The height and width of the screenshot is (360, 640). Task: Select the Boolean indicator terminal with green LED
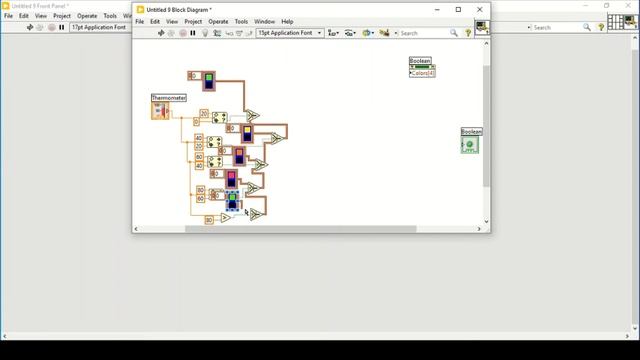[x=470, y=145]
